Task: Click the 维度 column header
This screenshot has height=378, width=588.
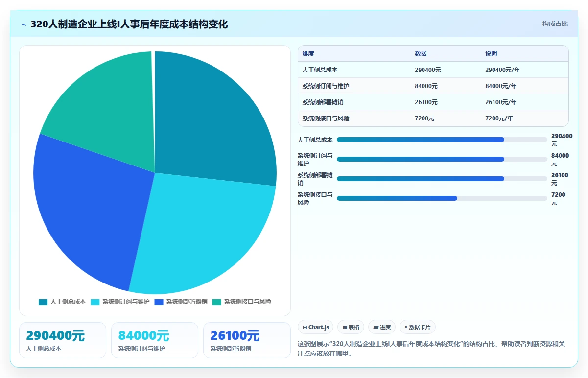Action: 308,54
